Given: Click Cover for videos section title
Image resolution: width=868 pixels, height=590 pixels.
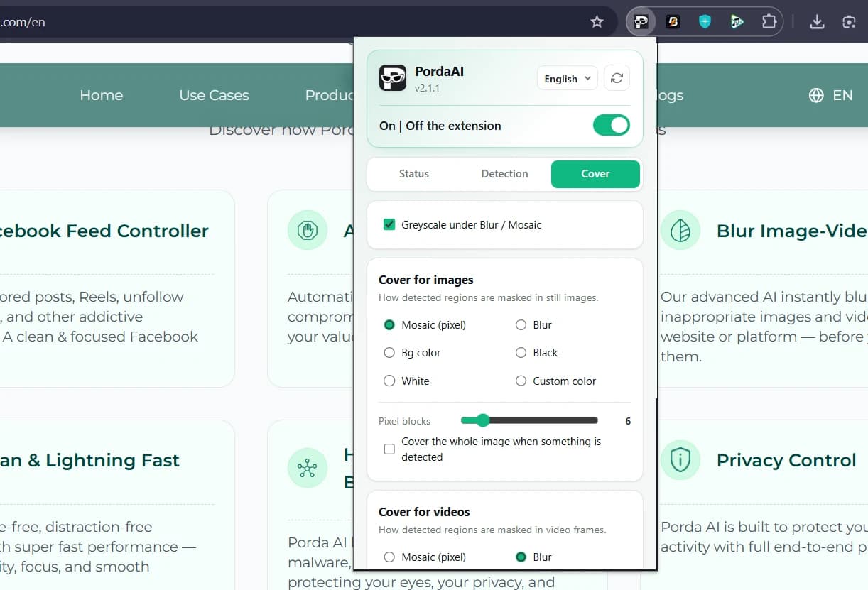Looking at the screenshot, I should tap(424, 512).
